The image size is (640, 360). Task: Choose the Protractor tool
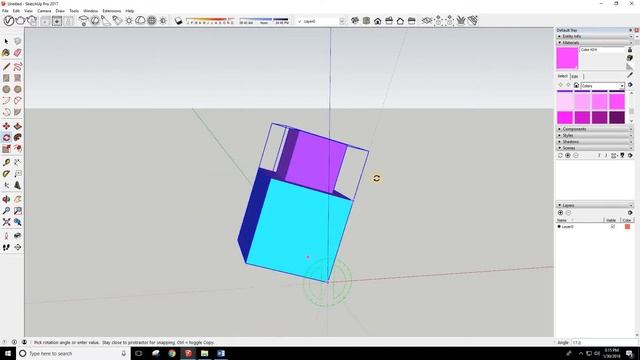(6, 174)
